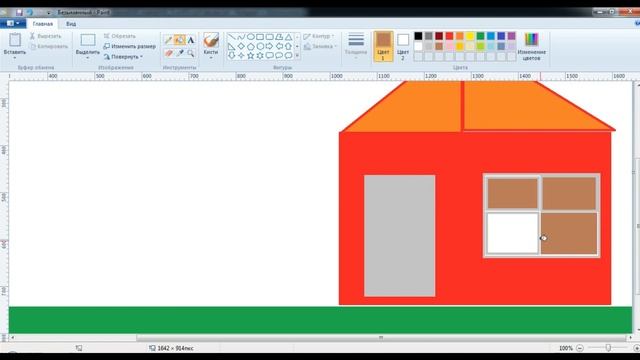
Task: Choose the Rectangle shape
Action: click(x=260, y=37)
